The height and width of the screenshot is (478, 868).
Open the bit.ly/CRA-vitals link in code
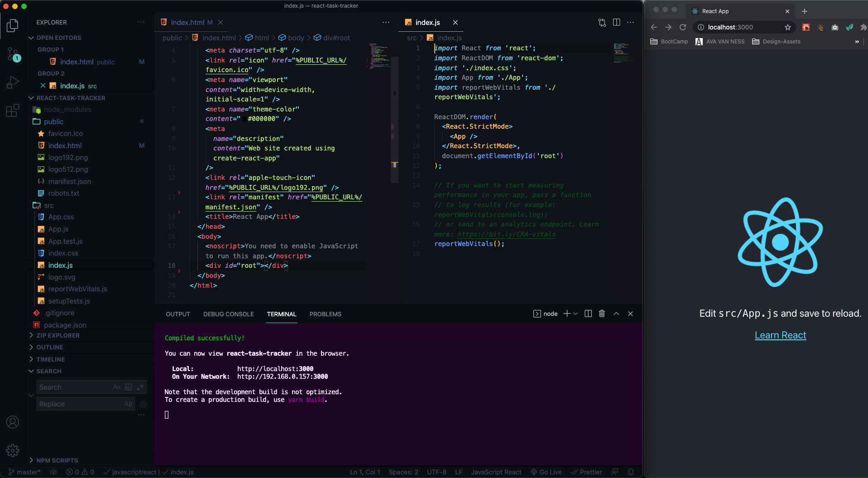[x=506, y=234]
